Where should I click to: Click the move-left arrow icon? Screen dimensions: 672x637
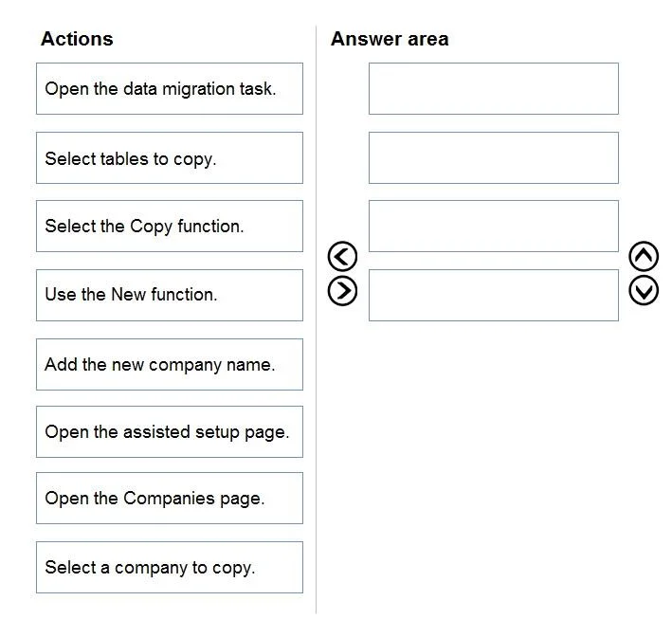click(342, 256)
